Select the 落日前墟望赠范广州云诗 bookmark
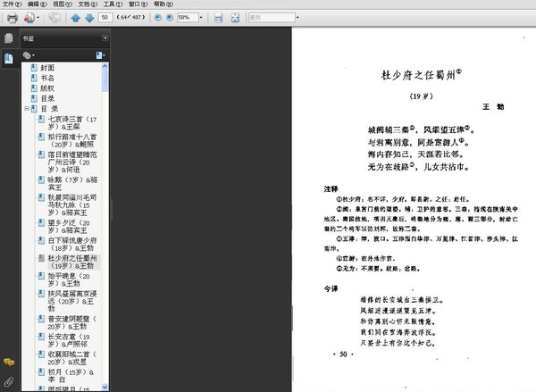536x392 pixels. [72, 162]
